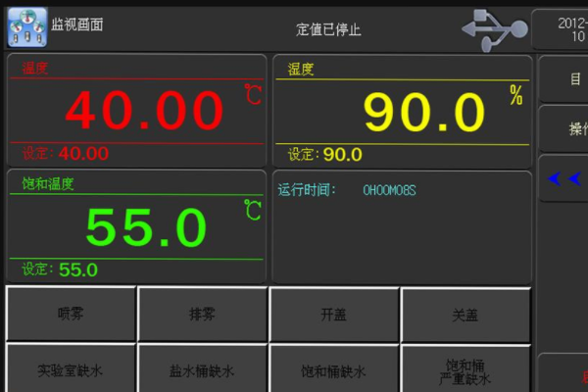
Task: Click the yellow percent humidity symbol
Action: [515, 95]
